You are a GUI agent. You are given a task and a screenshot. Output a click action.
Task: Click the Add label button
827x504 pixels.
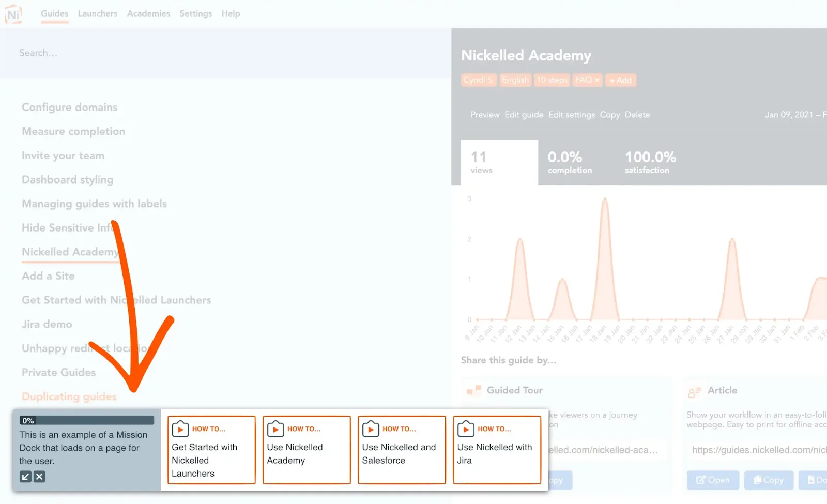coord(621,80)
